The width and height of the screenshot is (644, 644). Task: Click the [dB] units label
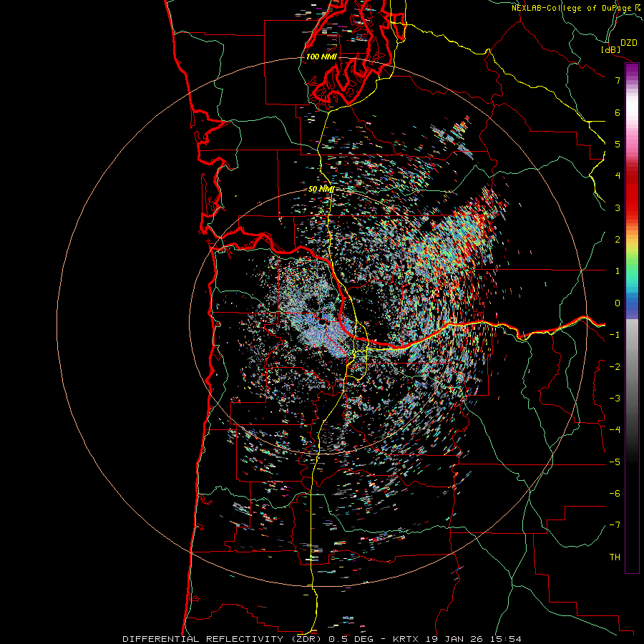(x=610, y=49)
